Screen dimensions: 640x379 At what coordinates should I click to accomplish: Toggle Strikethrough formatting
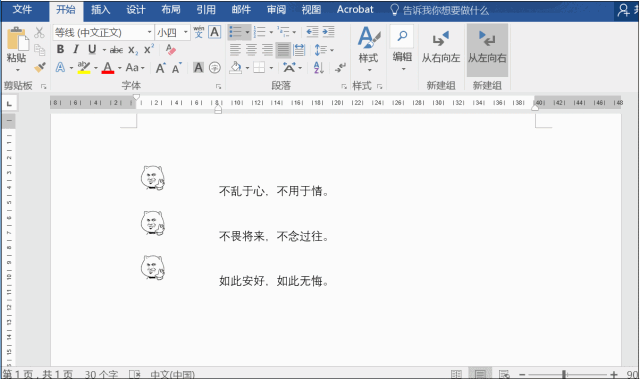click(x=116, y=50)
